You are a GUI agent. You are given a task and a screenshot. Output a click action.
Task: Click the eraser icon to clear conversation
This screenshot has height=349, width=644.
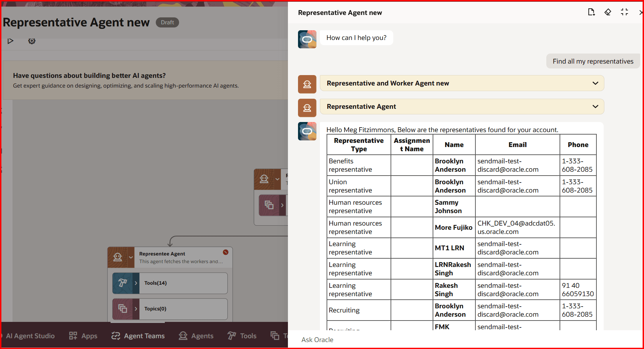608,12
